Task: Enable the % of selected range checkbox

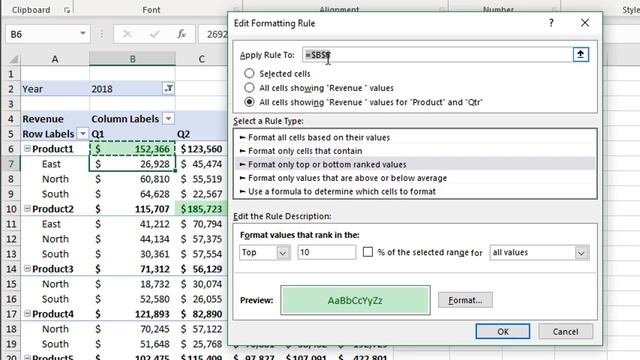Action: pos(368,252)
